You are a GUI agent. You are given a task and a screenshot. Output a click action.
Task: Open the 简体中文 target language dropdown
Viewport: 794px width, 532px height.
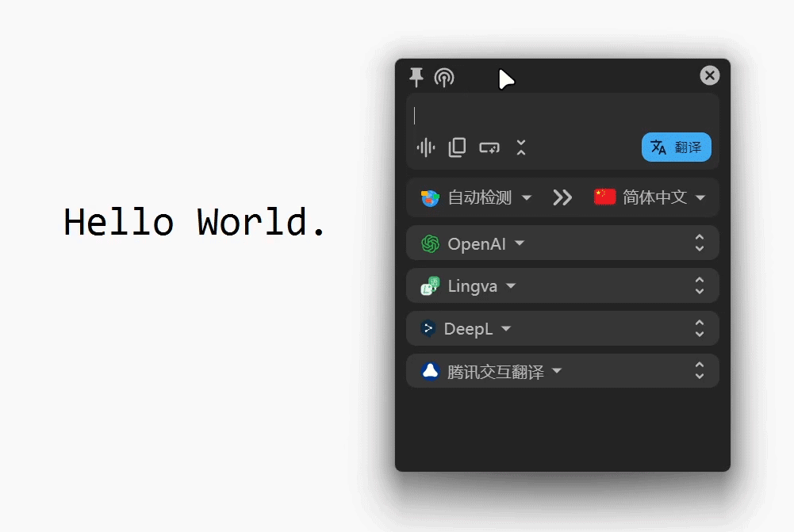click(650, 197)
